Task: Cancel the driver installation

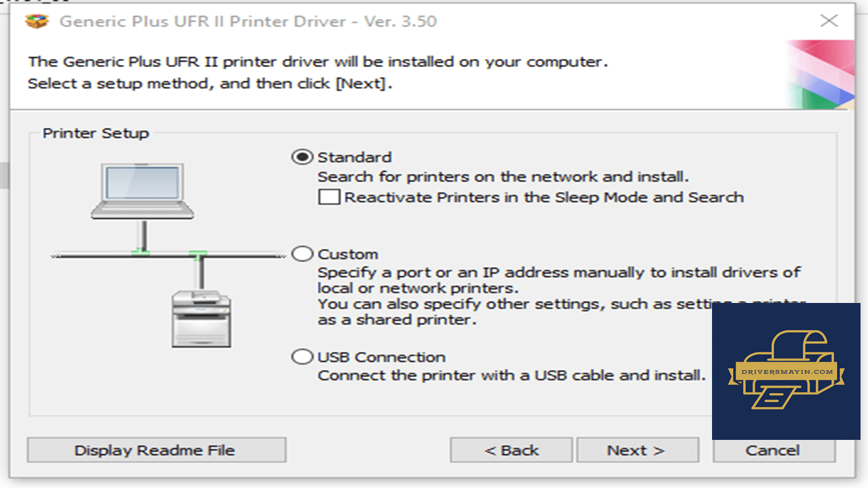Action: 773,450
